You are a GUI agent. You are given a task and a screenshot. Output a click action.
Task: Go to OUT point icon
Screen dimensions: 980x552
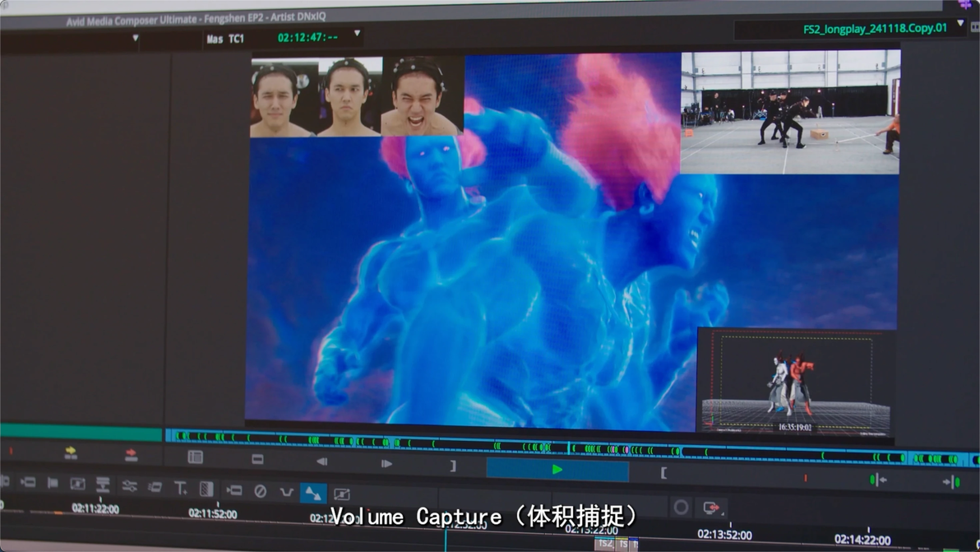tap(952, 481)
